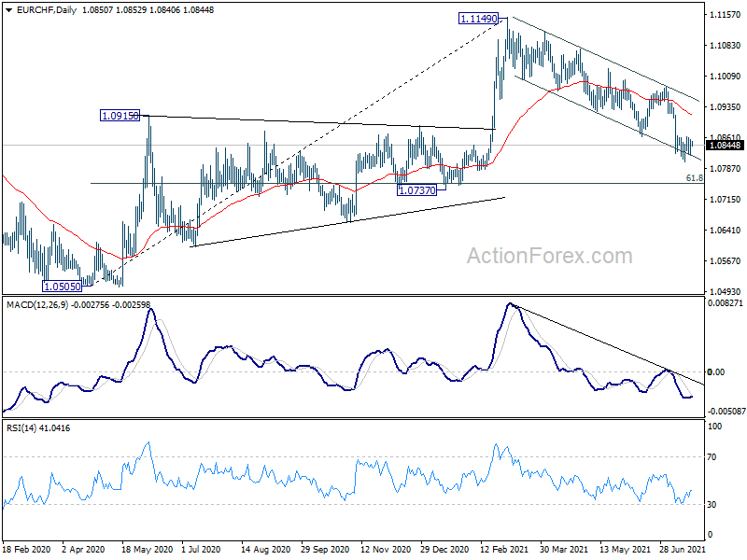
Task: Select the 1.07370 support price label
Action: [416, 190]
